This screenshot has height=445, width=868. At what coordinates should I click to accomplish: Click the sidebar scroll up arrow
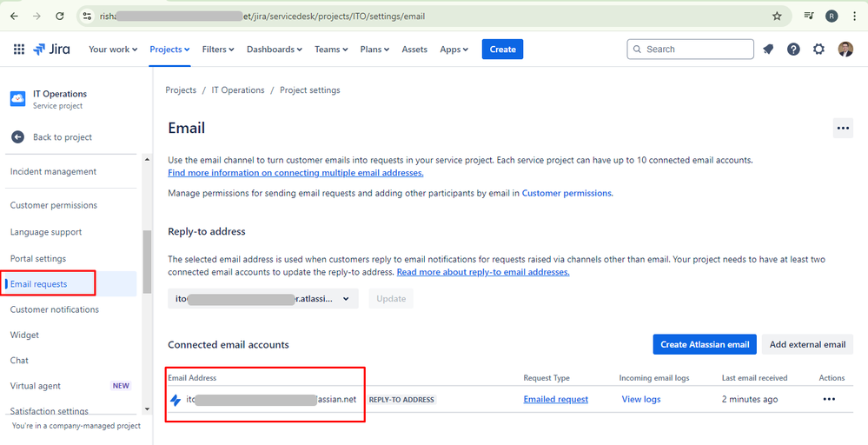(147, 160)
